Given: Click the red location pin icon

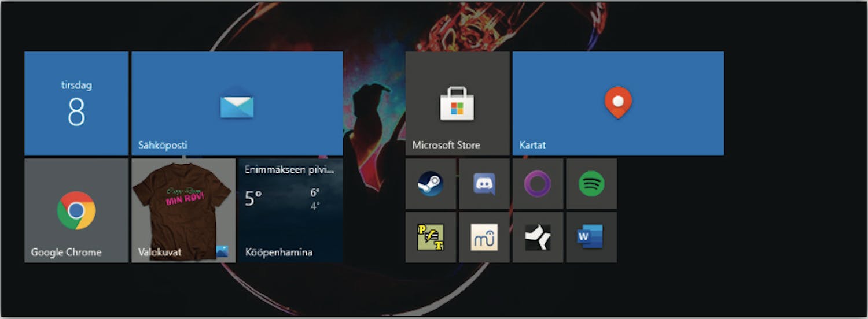Looking at the screenshot, I should pyautogui.click(x=618, y=102).
